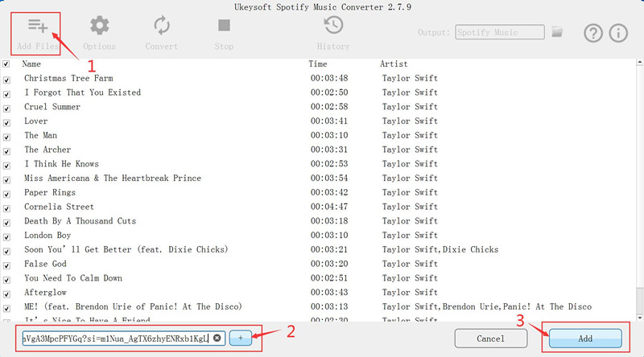Click the Artist column header

(394, 64)
